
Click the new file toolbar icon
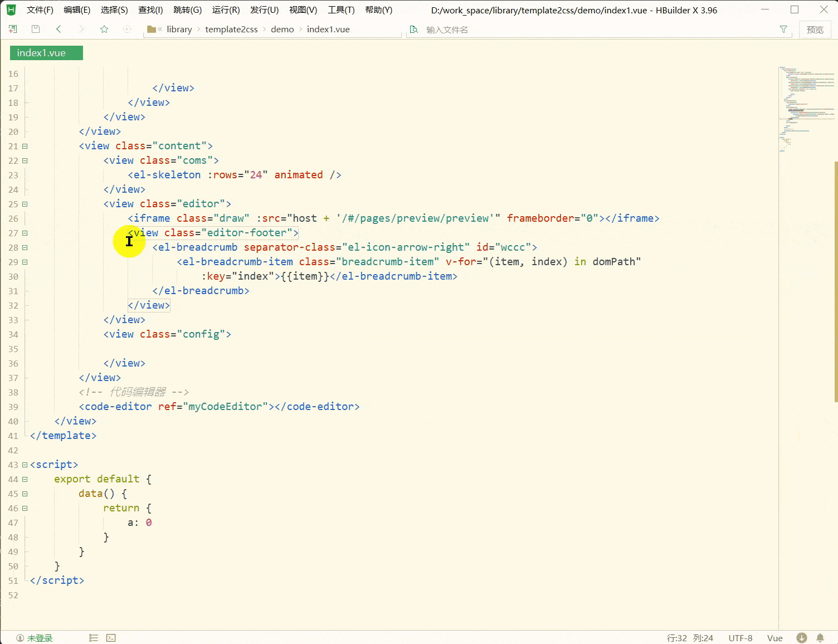[x=13, y=29]
